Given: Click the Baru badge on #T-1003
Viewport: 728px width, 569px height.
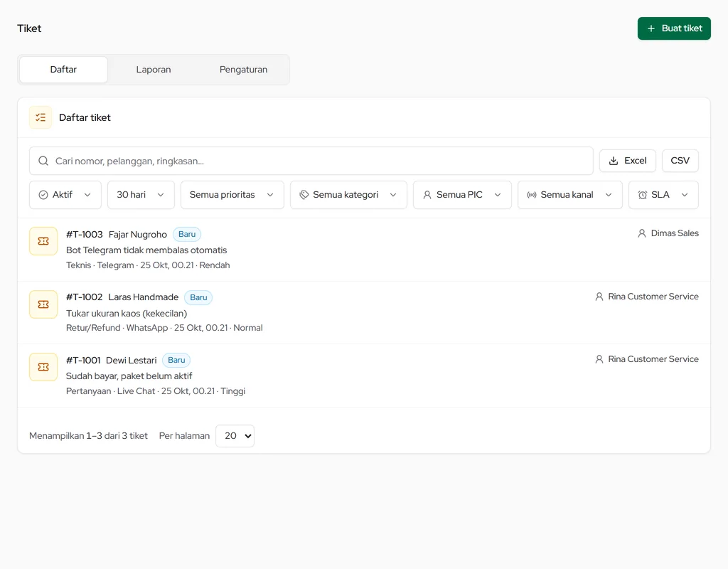Looking at the screenshot, I should coord(187,234).
